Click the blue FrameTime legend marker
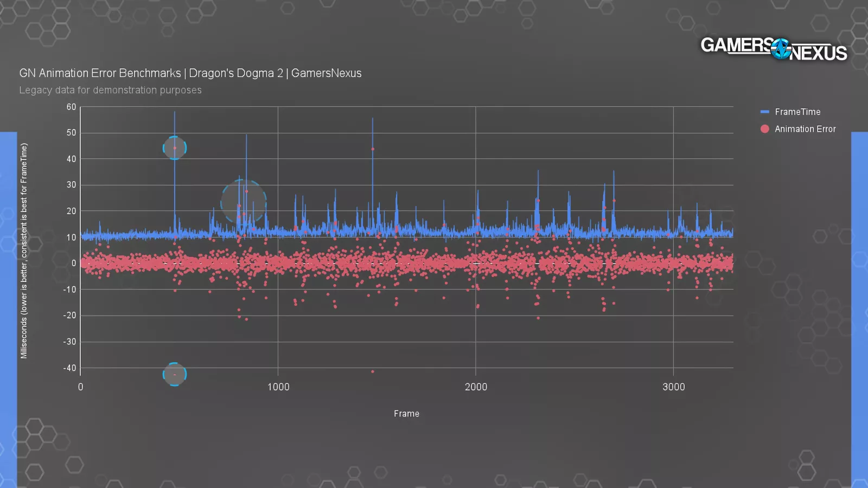The width and height of the screenshot is (868, 488). [765, 112]
